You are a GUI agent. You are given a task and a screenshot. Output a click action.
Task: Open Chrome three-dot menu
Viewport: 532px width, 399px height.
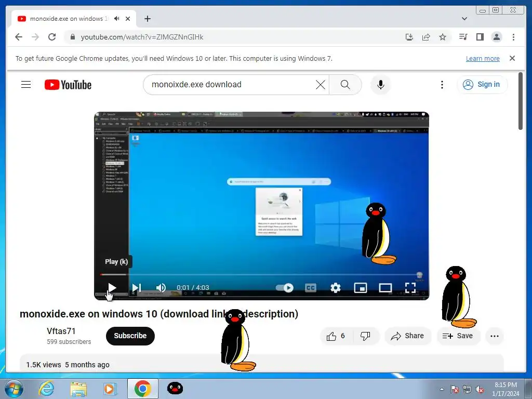point(513,37)
